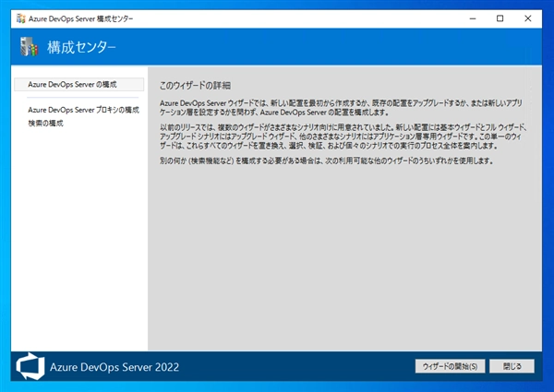
Task: Click the 'このウィザードの詳細' heading
Action: coord(195,86)
